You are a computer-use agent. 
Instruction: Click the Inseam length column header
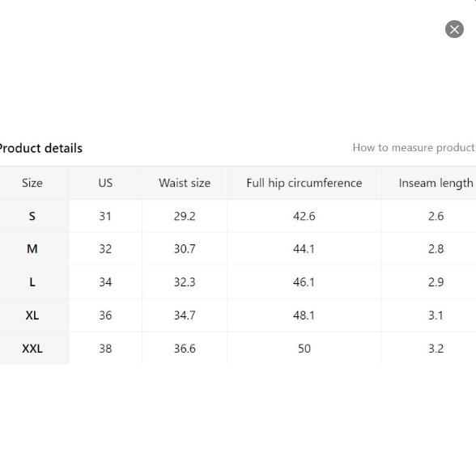[436, 183]
